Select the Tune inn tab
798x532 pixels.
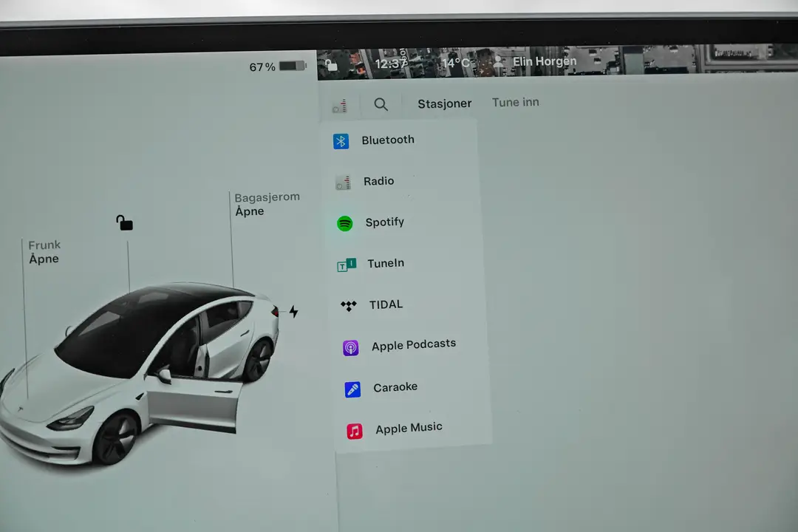(x=515, y=103)
